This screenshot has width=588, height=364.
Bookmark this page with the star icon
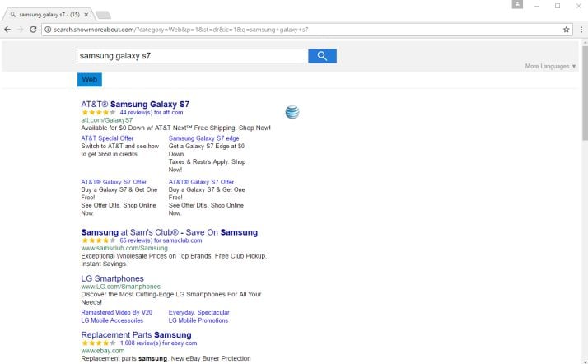[x=567, y=30]
